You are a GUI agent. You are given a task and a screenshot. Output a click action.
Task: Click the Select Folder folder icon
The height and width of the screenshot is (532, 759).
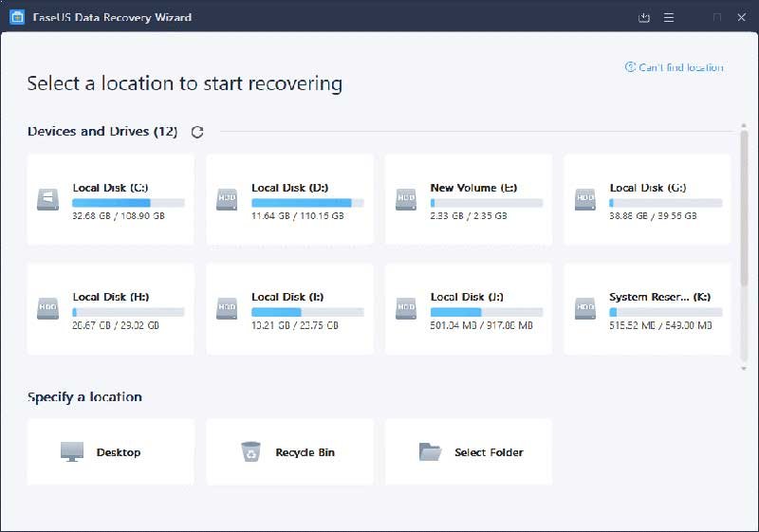click(x=430, y=451)
